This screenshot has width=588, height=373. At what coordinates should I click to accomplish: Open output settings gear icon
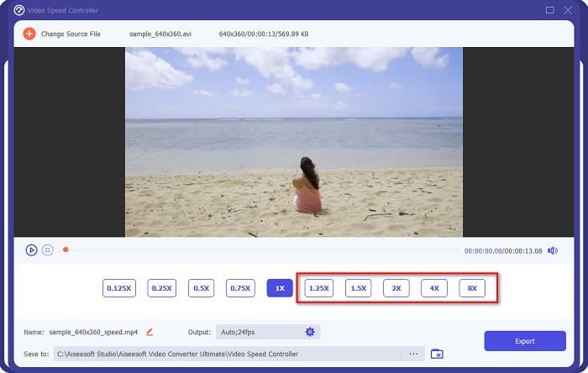pyautogui.click(x=310, y=332)
